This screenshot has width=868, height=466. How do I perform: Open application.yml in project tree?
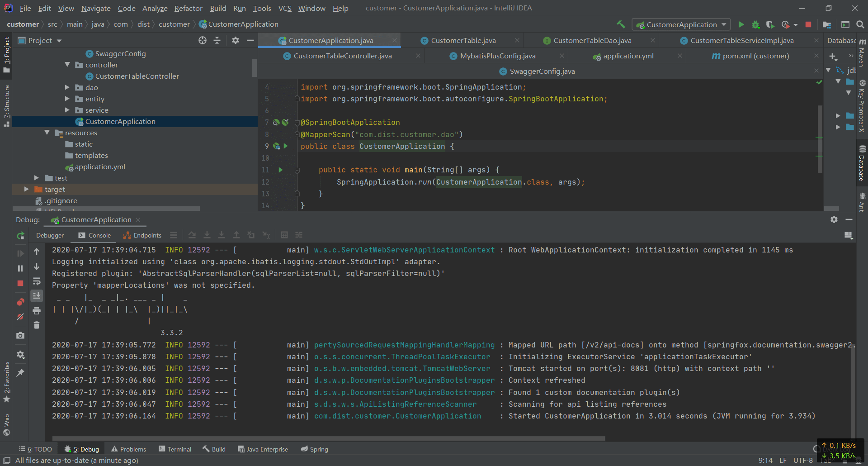coord(100,166)
